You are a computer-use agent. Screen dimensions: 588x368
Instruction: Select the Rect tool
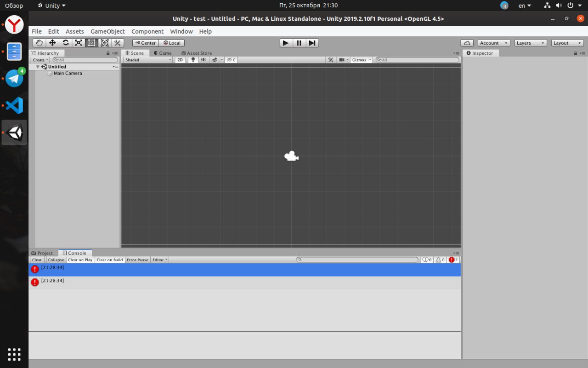click(x=91, y=43)
